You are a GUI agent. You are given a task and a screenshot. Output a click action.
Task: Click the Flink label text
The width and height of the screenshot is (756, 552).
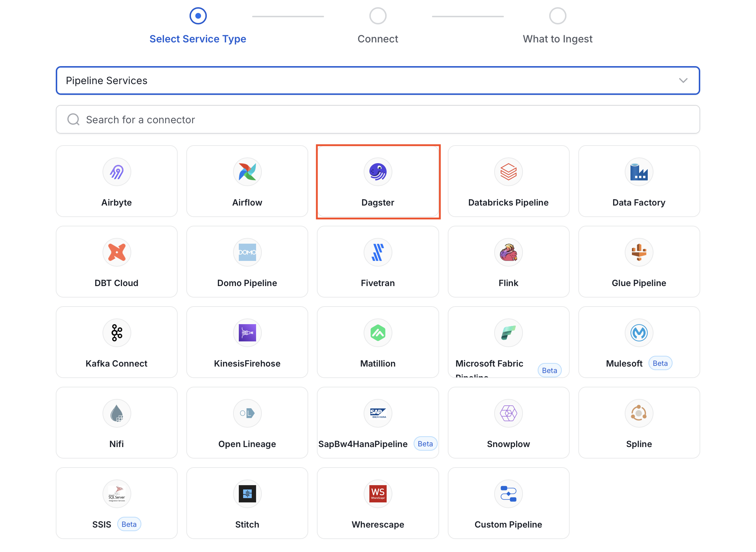point(509,283)
